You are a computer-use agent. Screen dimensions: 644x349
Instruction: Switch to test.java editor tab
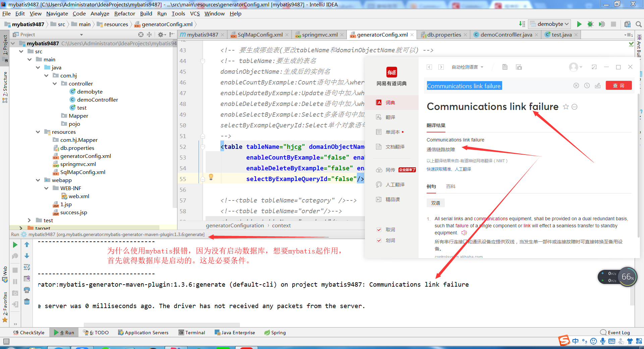click(x=561, y=35)
